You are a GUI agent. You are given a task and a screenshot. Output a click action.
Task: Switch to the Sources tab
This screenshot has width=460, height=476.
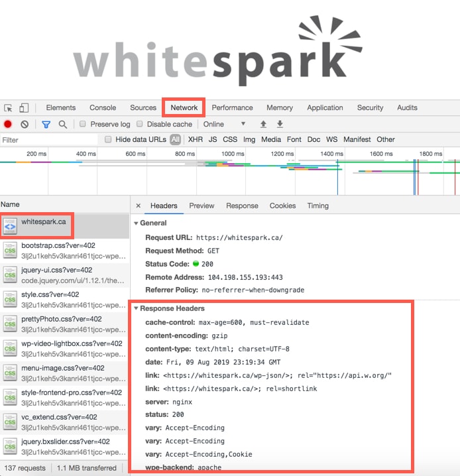coord(143,108)
